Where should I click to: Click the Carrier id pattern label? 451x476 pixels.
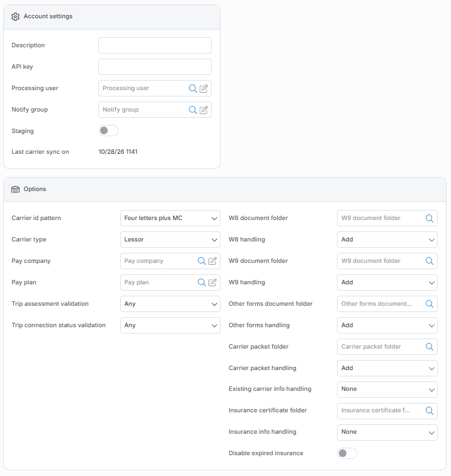pyautogui.click(x=36, y=218)
